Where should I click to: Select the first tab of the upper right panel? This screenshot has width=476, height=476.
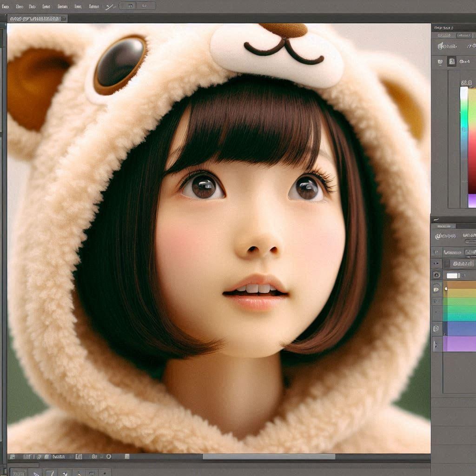coord(444,35)
